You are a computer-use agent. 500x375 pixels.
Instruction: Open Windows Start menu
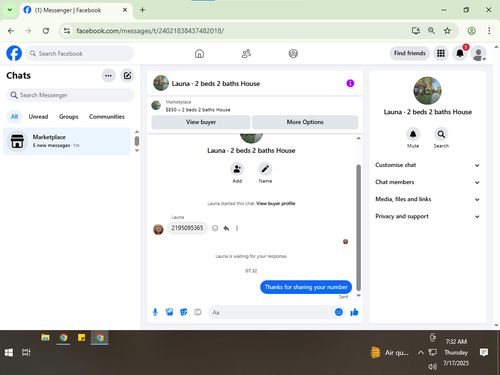pyautogui.click(x=9, y=352)
